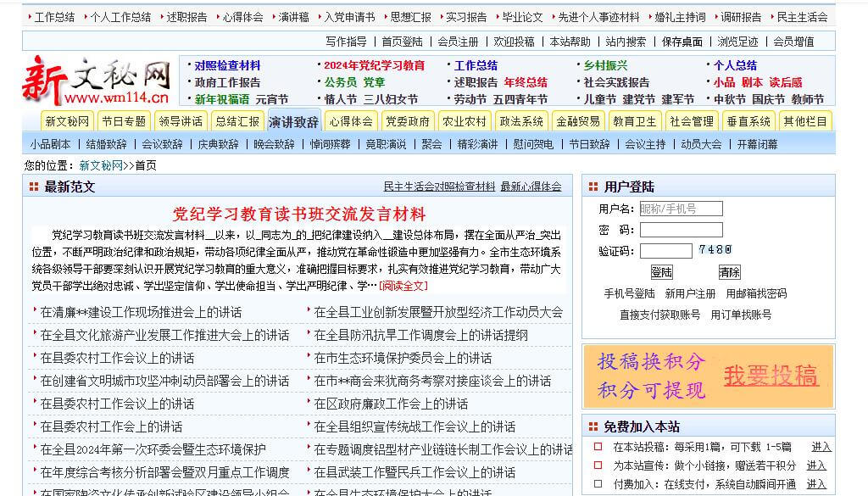Screen dimensions: 868x496
Task: Click 直接支付获取账号 link
Action: pos(659,315)
